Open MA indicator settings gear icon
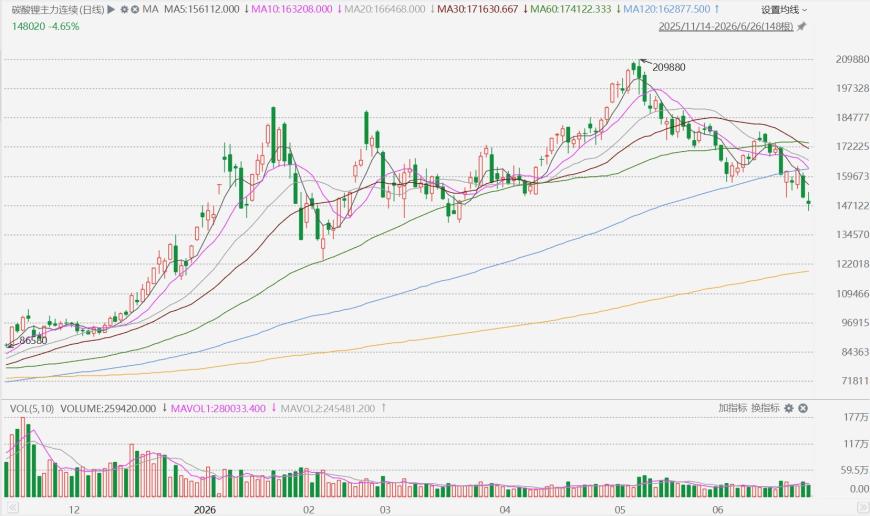Viewport: 870px width, 516px height. point(124,9)
